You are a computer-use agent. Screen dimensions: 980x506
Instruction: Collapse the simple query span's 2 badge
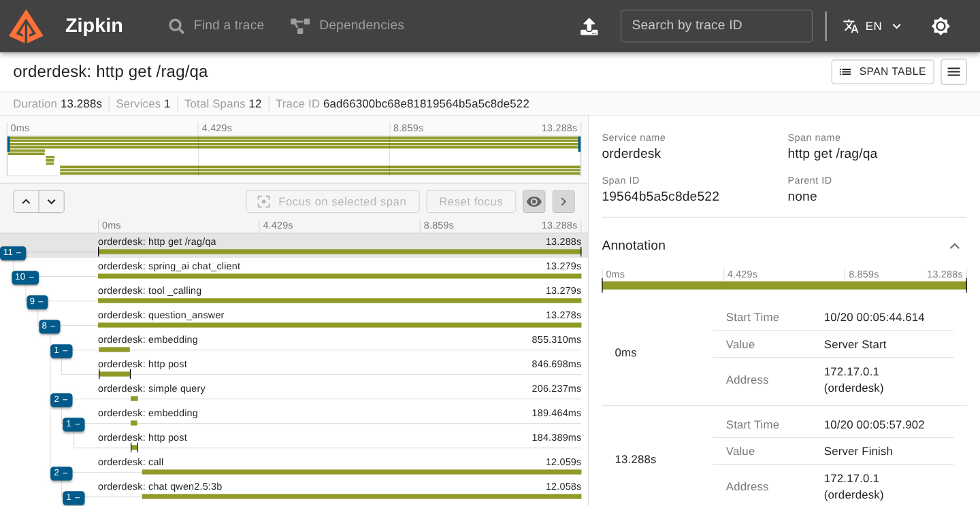61,399
